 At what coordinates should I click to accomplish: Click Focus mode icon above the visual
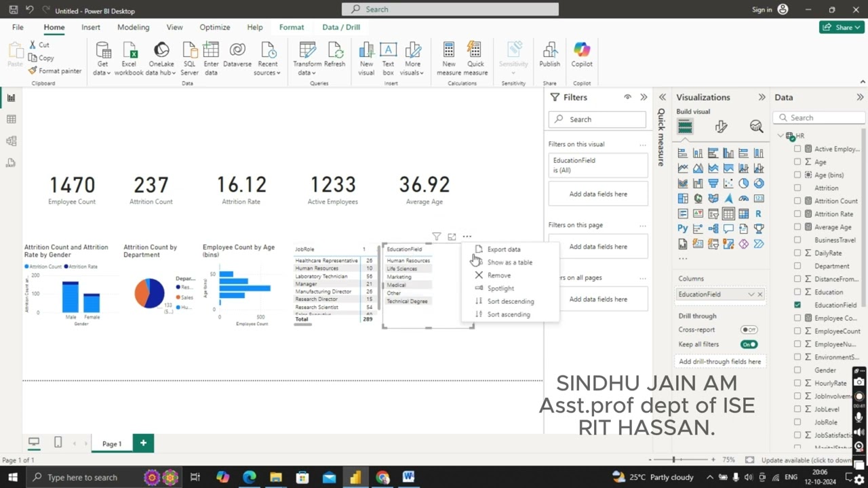coord(452,237)
